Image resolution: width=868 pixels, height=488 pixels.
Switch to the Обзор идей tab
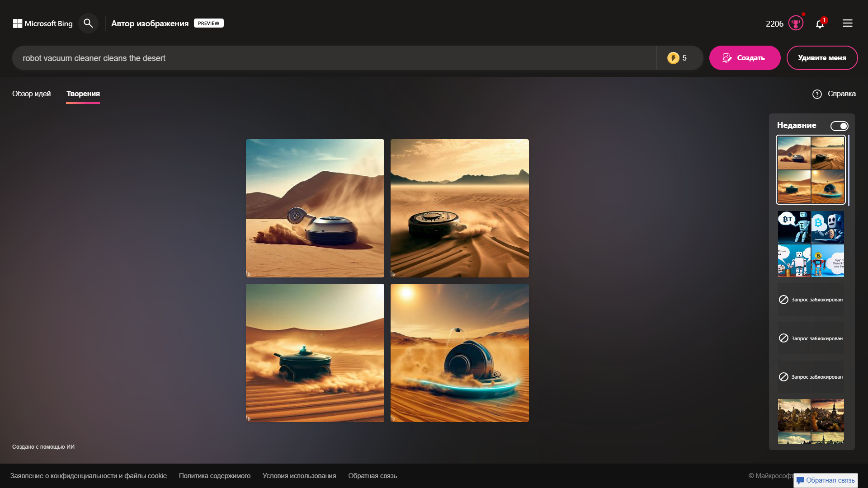point(31,94)
